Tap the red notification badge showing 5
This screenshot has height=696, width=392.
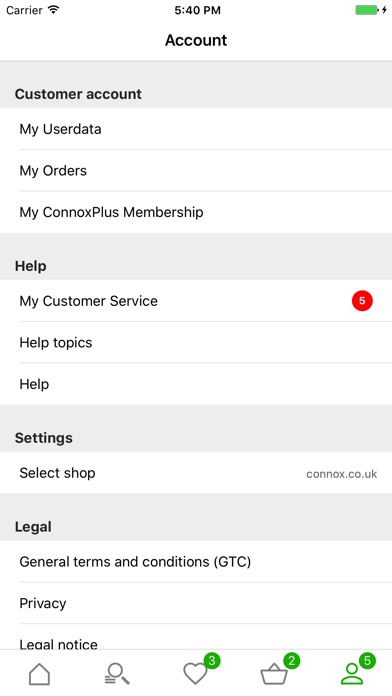tap(362, 301)
